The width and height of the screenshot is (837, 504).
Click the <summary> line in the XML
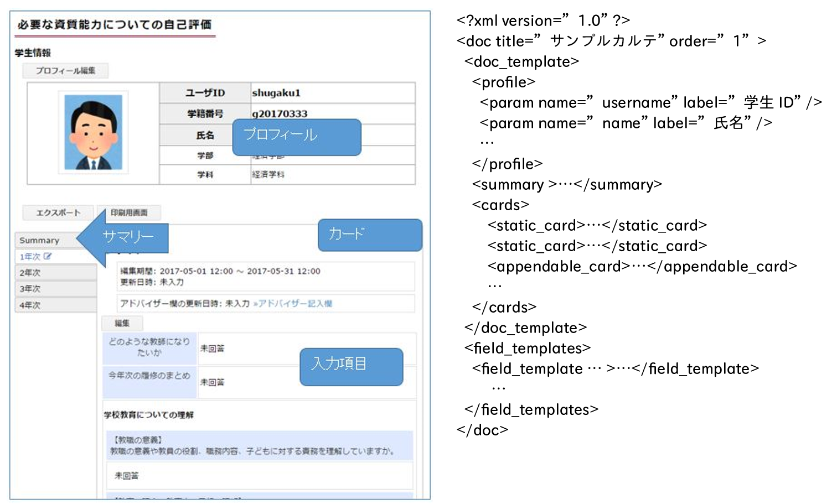click(567, 185)
